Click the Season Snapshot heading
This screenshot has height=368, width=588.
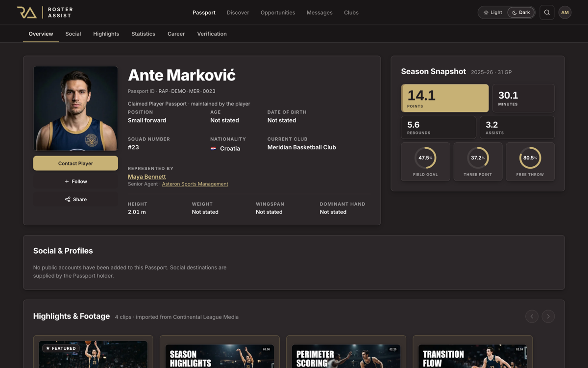434,72
